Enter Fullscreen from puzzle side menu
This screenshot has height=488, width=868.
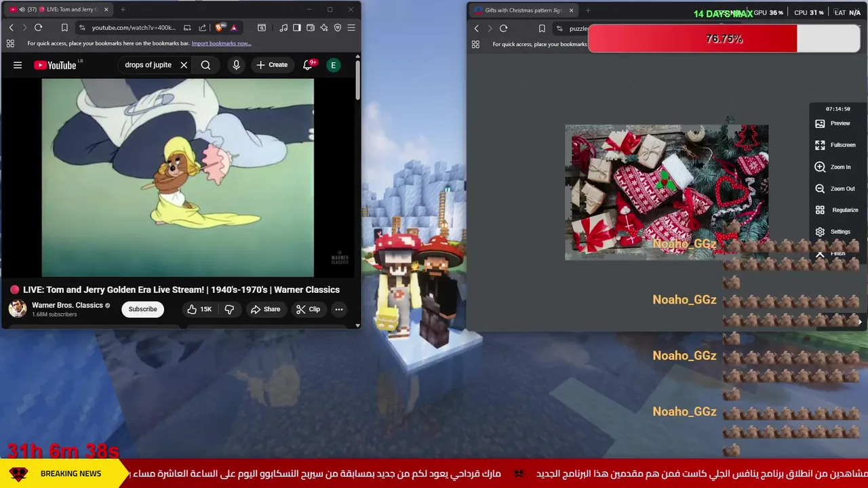pos(835,145)
